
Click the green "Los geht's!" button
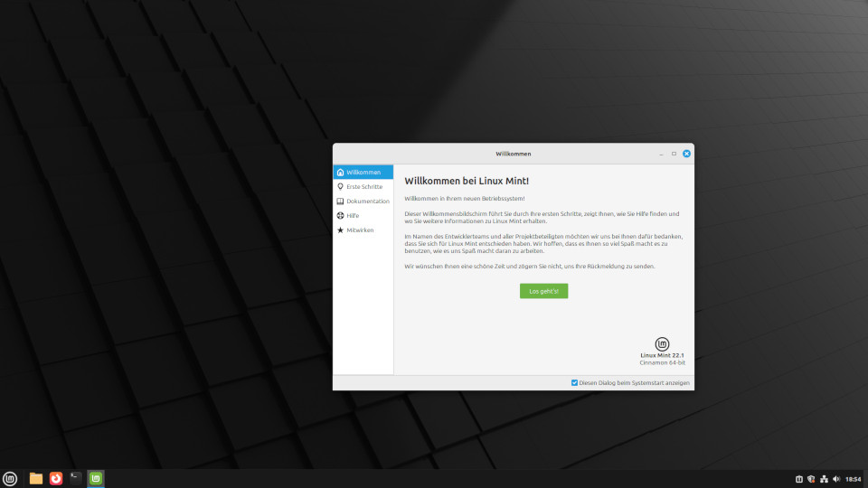(x=543, y=291)
